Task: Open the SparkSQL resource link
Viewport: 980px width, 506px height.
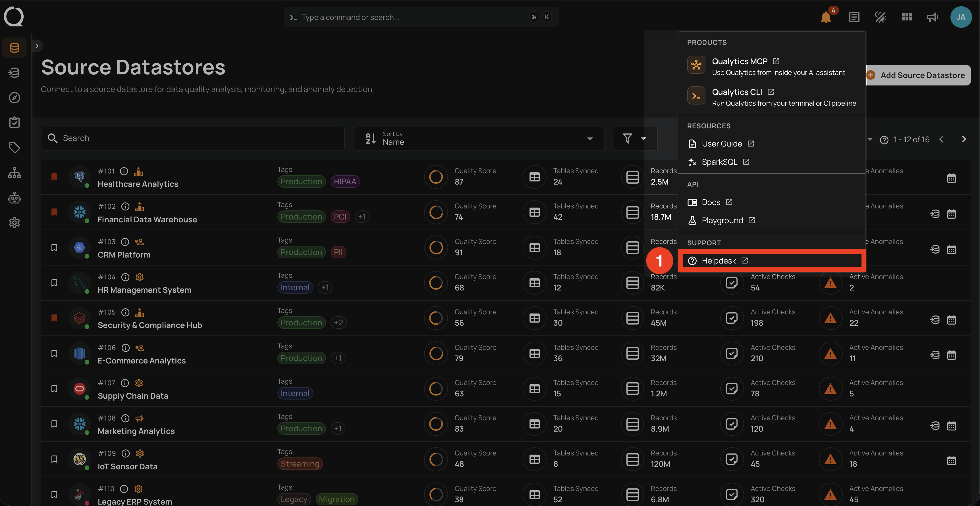Action: click(771, 162)
